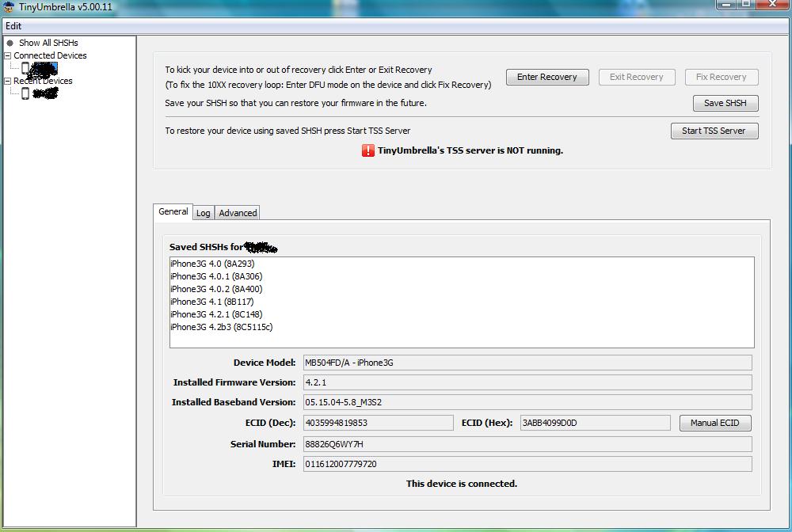Viewport: 792px width, 532px height.
Task: Start the TSS Server
Action: [x=714, y=131]
